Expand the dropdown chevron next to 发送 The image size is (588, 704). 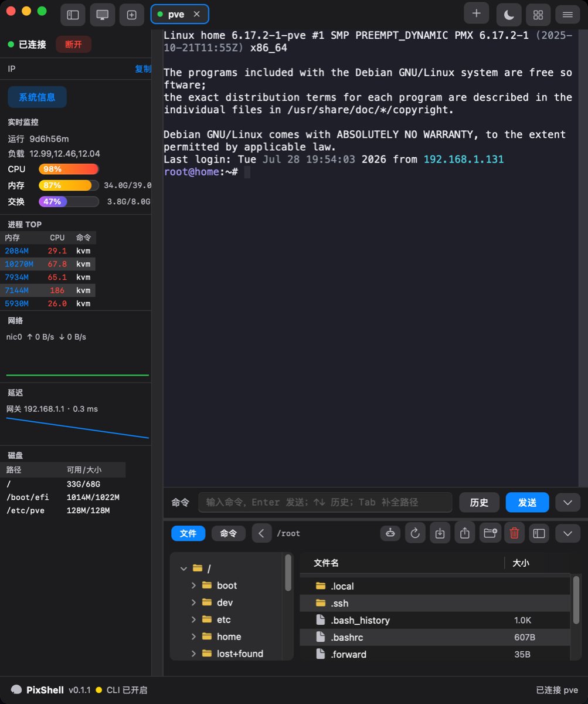(567, 502)
